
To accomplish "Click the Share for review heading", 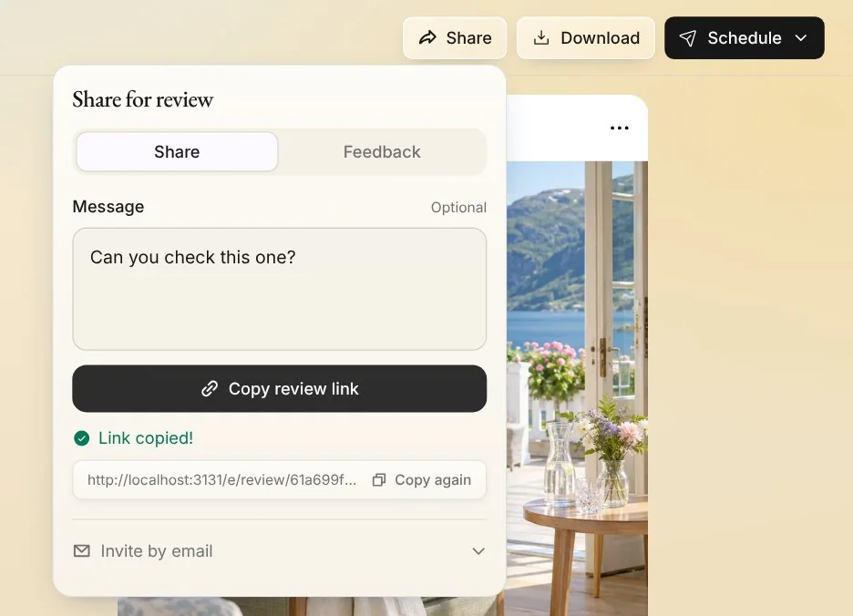I will (x=142, y=99).
